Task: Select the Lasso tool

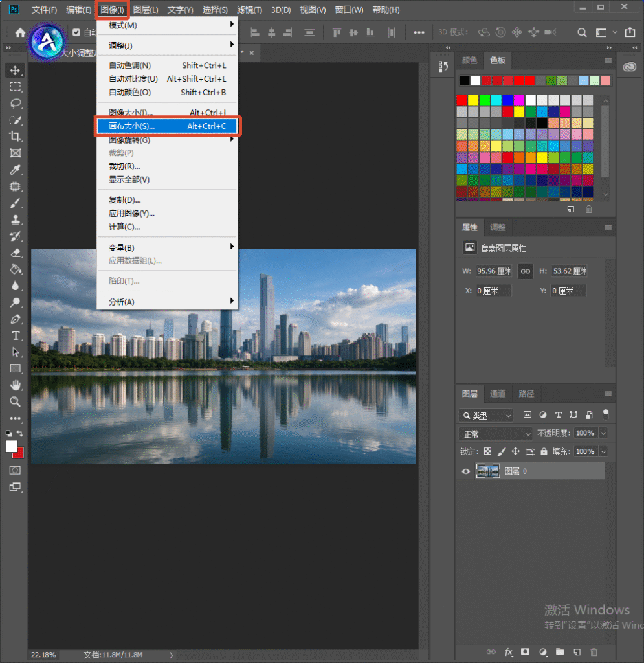Action: coord(16,103)
